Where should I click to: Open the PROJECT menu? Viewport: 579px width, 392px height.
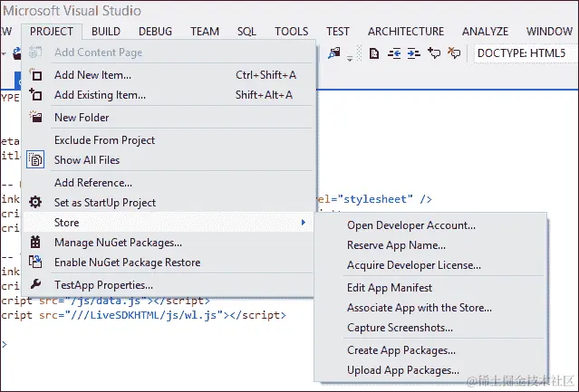click(52, 32)
